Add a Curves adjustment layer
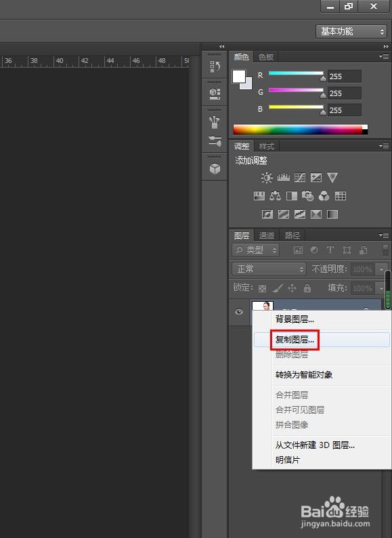The height and width of the screenshot is (538, 392). (x=300, y=177)
